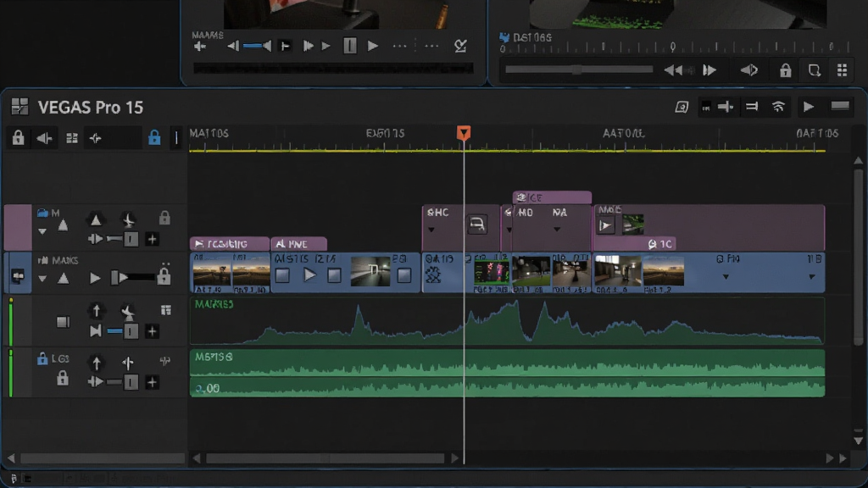
Task: Select the purple FCSBIIG clip label
Action: pyautogui.click(x=230, y=244)
